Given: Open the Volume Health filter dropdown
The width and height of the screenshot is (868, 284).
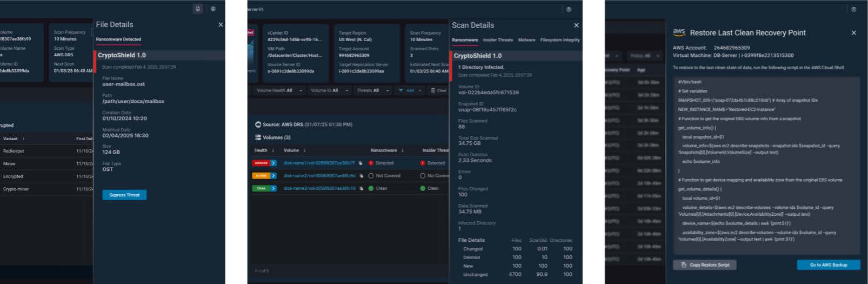Looking at the screenshot, I should coord(279,90).
